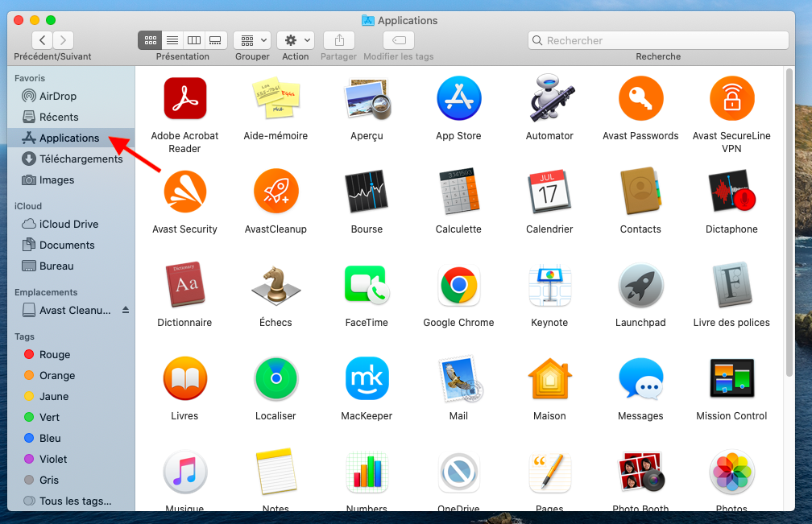Select Avast Passwords app
Viewport: 812px width, 524px height.
[x=640, y=98]
